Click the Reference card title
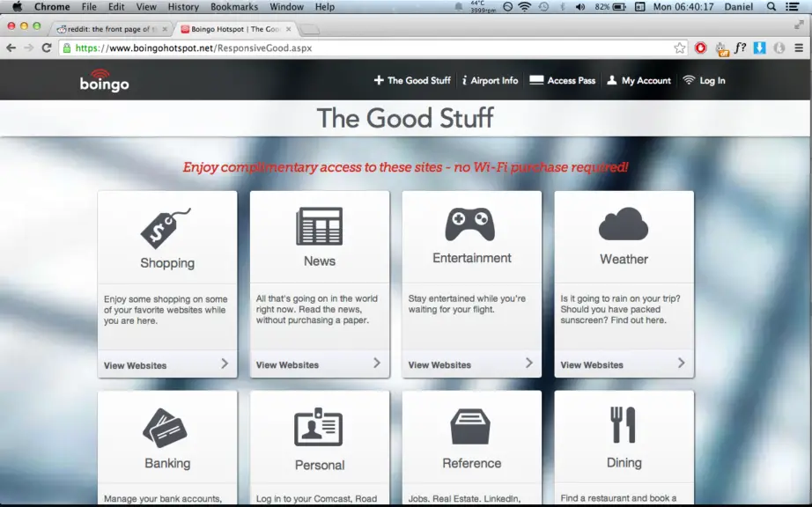The height and width of the screenshot is (507, 812). click(x=472, y=463)
